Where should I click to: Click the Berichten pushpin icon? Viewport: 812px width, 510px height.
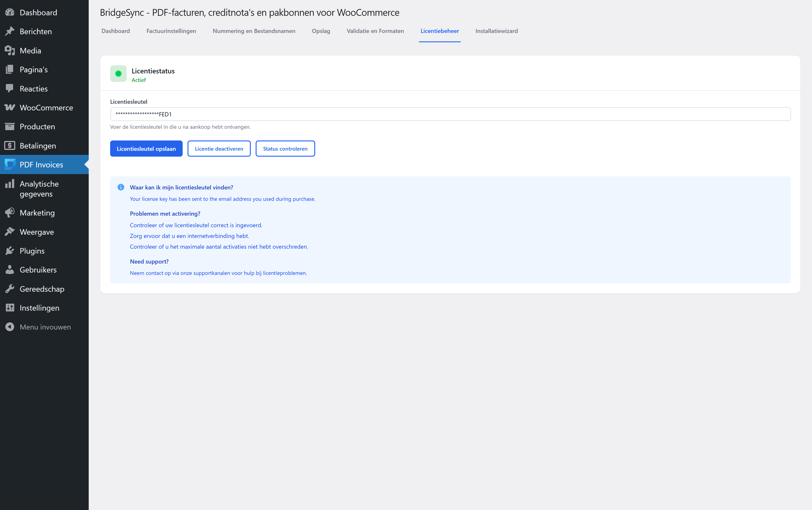pyautogui.click(x=10, y=31)
